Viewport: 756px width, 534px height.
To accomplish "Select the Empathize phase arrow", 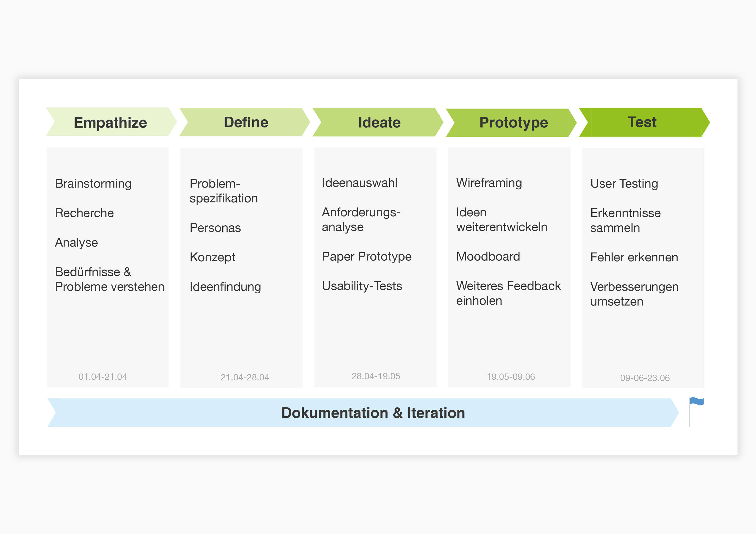I will point(110,122).
